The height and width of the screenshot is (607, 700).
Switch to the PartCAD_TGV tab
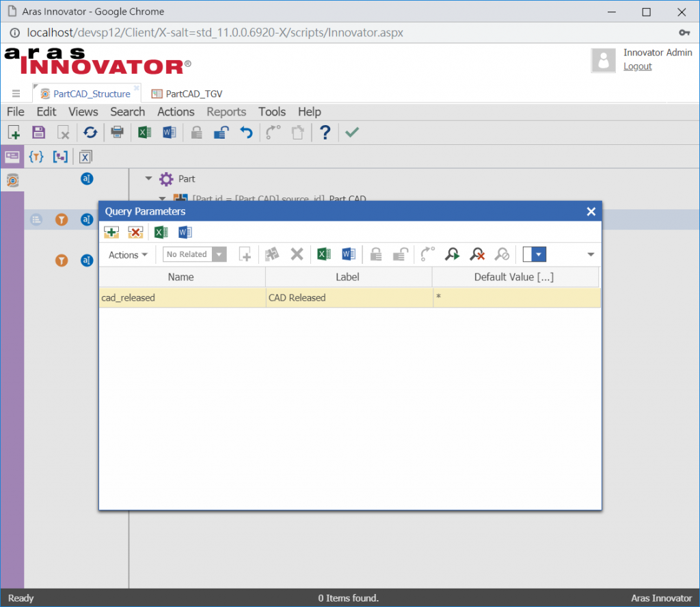pos(187,94)
